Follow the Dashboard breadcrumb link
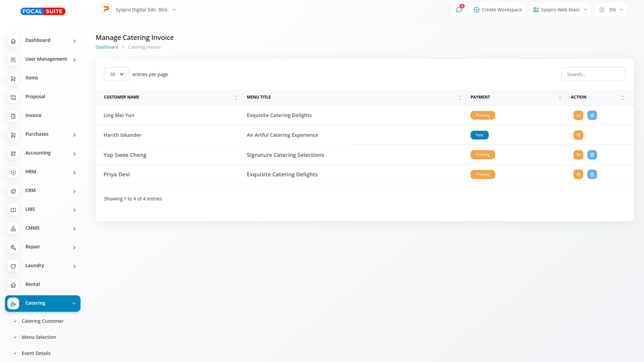 [x=107, y=47]
